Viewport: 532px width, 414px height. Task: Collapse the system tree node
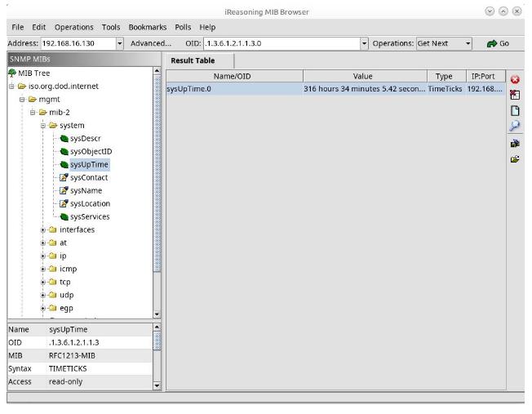click(x=43, y=126)
